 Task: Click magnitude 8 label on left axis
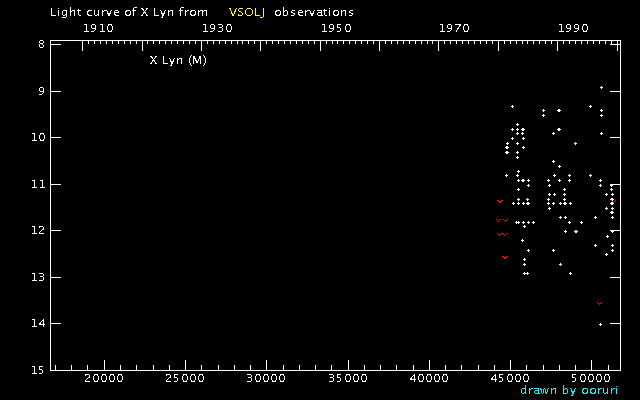point(40,44)
